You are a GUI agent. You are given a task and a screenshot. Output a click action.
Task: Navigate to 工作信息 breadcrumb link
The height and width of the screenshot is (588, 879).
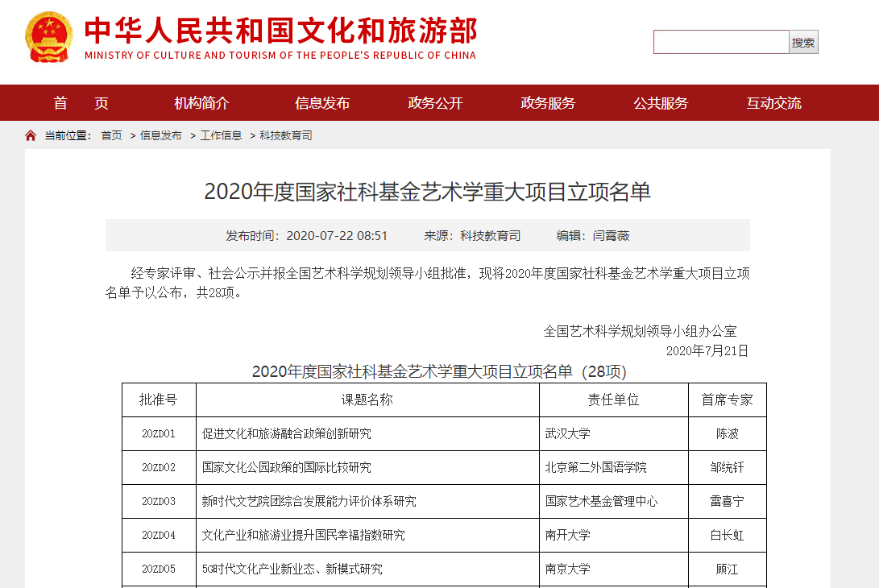click(221, 135)
